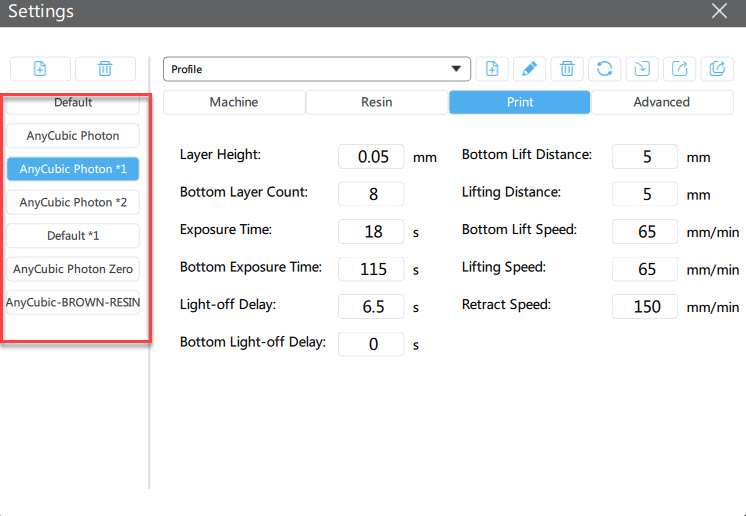Select the Default *1 printer
The width and height of the screenshot is (746, 516).
tap(73, 235)
